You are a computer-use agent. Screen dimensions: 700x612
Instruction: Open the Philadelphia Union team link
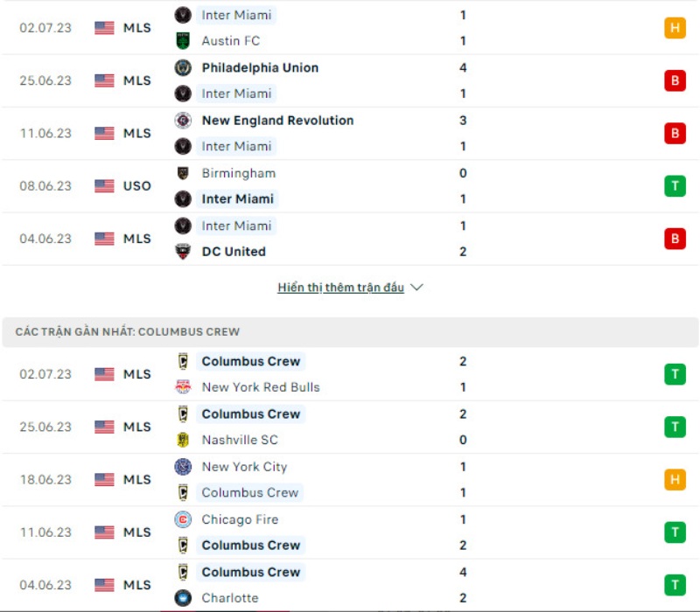coord(260,67)
